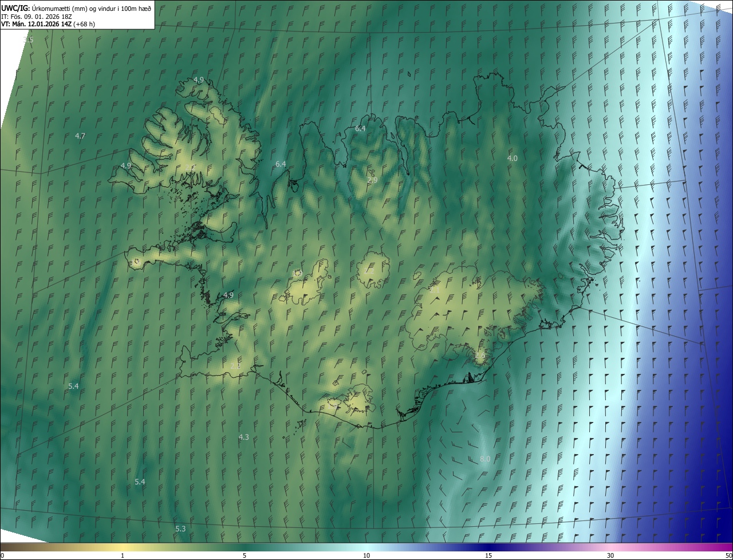Click the '4.7' value label on the map
733x560 pixels.
point(80,136)
